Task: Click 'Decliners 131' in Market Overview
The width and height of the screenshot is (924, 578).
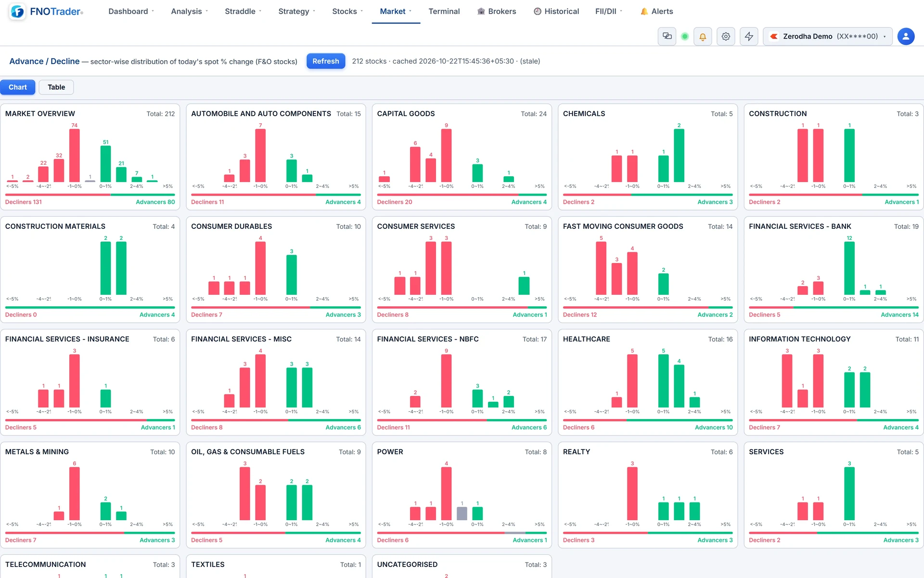Action: [x=24, y=202]
